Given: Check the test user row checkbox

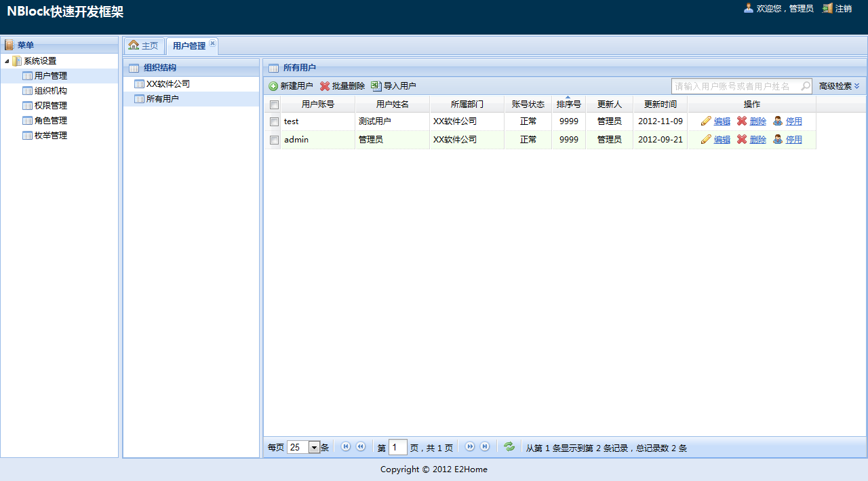Looking at the screenshot, I should coord(274,121).
